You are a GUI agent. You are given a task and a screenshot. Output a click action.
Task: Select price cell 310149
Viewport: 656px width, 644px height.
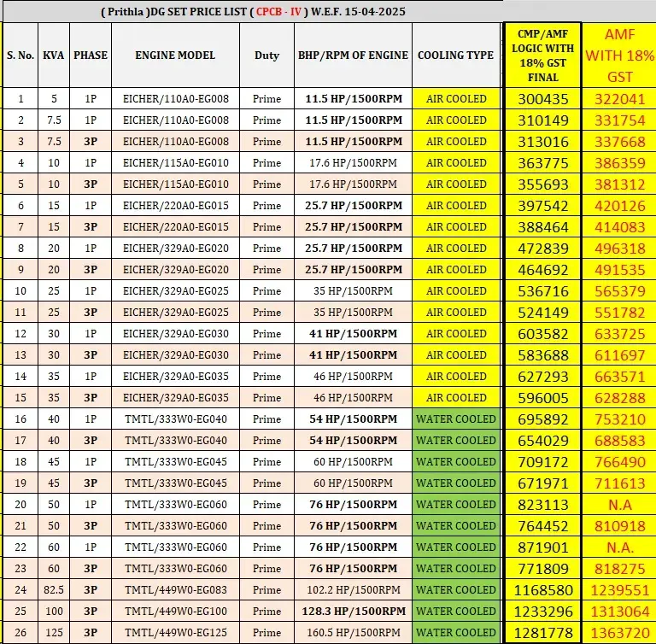pos(543,120)
